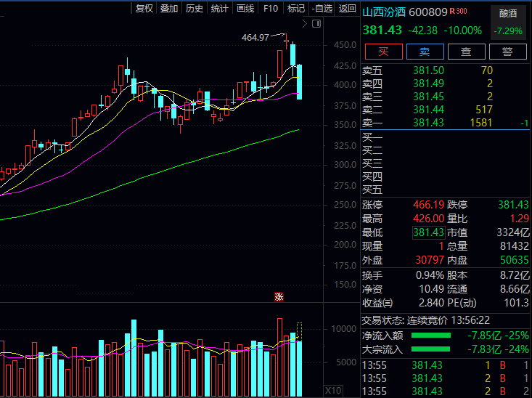532x398 pixels.
Task: Open the 酿酒 sector box
Action: (509, 12)
